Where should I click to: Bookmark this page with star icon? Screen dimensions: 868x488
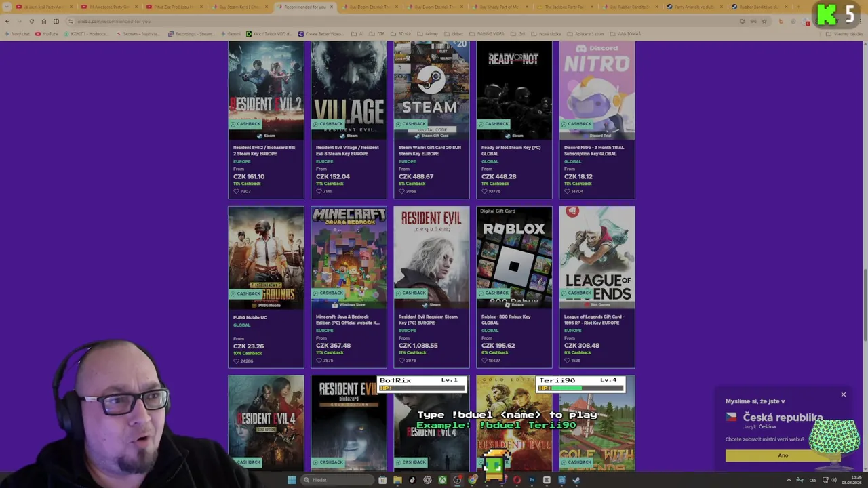[764, 21]
